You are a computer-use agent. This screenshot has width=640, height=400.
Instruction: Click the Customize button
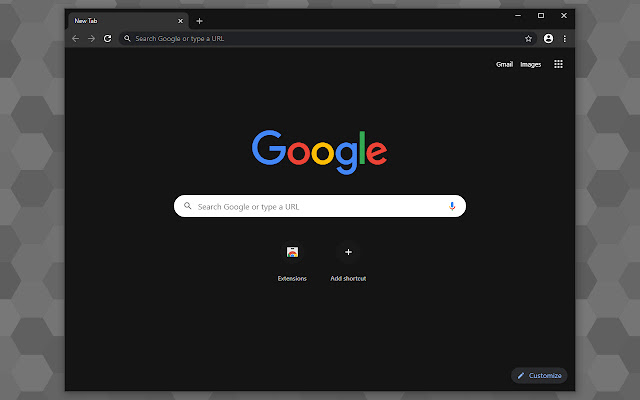coord(539,376)
